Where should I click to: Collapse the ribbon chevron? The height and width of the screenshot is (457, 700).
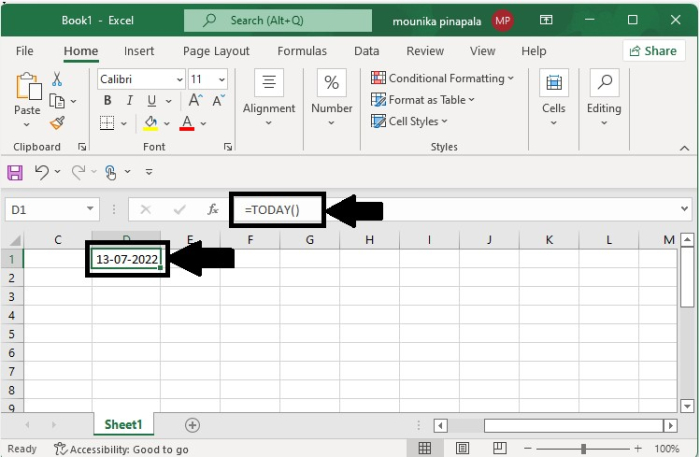pyautogui.click(x=684, y=148)
